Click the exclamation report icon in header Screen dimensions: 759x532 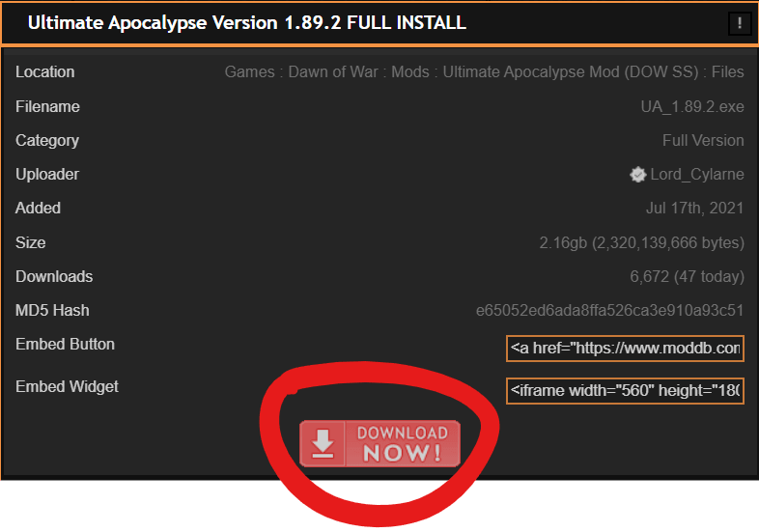click(740, 23)
